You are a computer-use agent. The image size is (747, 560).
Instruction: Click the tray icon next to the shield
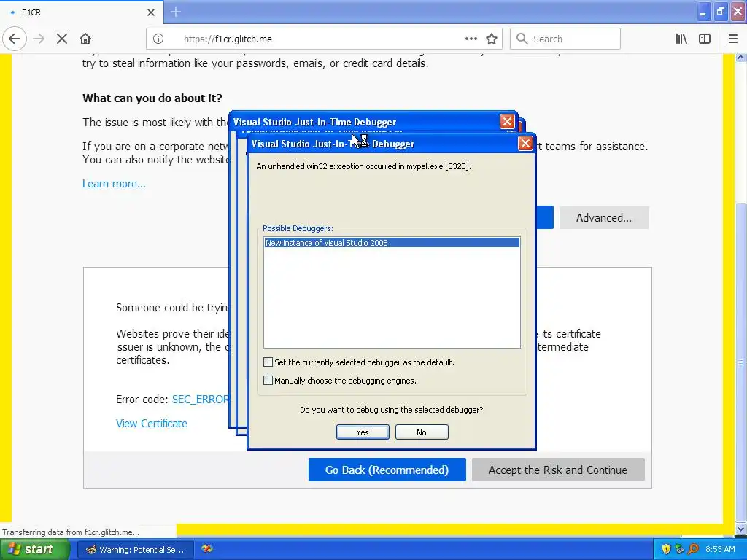[680, 550]
